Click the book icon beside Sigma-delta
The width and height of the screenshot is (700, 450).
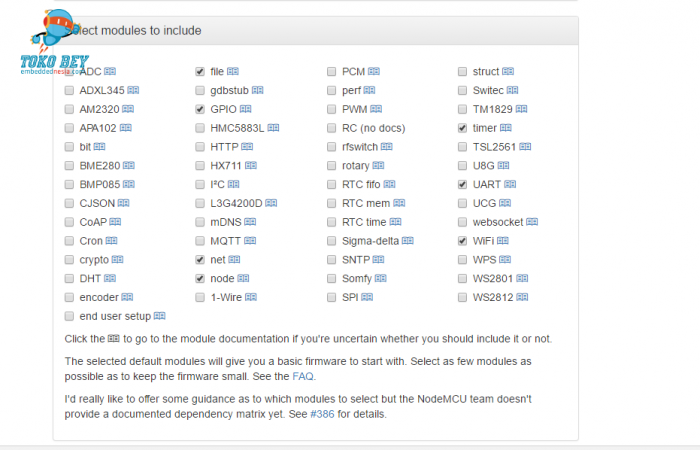coord(408,241)
